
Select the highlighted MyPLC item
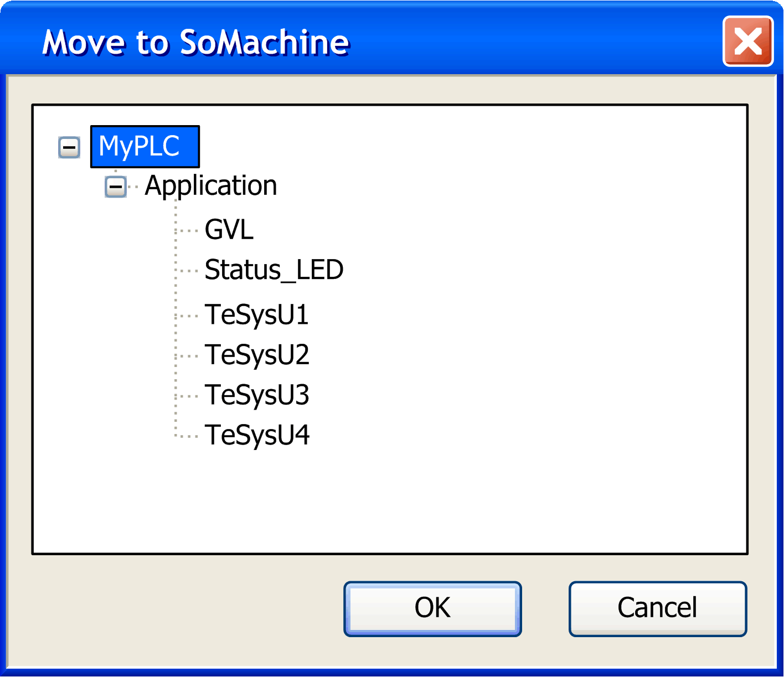(x=145, y=147)
